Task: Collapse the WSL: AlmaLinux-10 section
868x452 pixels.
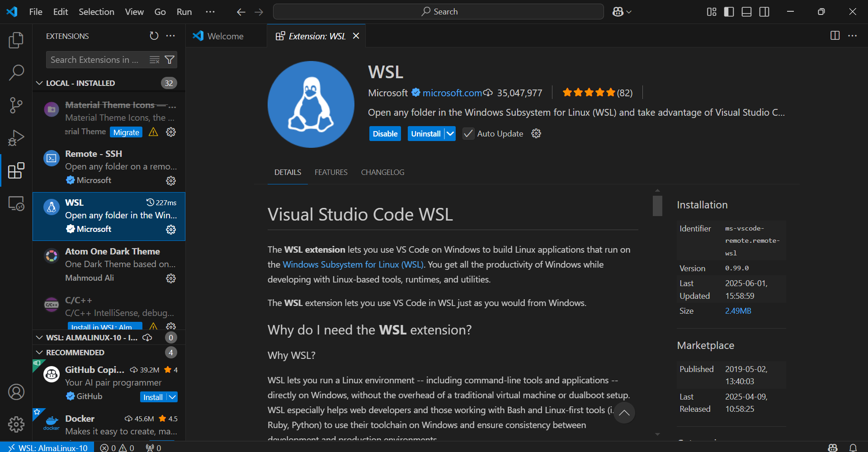Action: [x=39, y=338]
